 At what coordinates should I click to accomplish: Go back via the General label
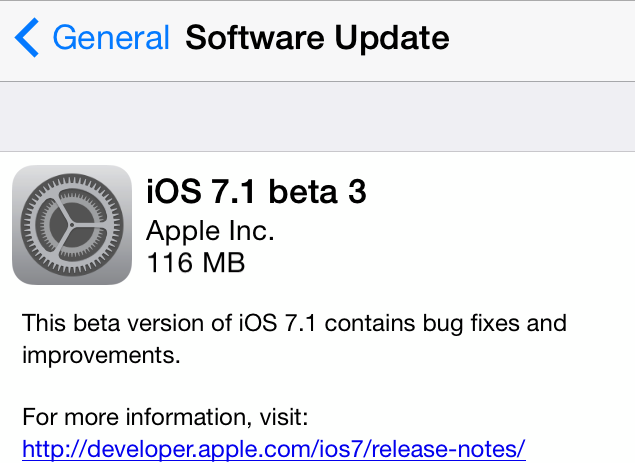click(110, 39)
